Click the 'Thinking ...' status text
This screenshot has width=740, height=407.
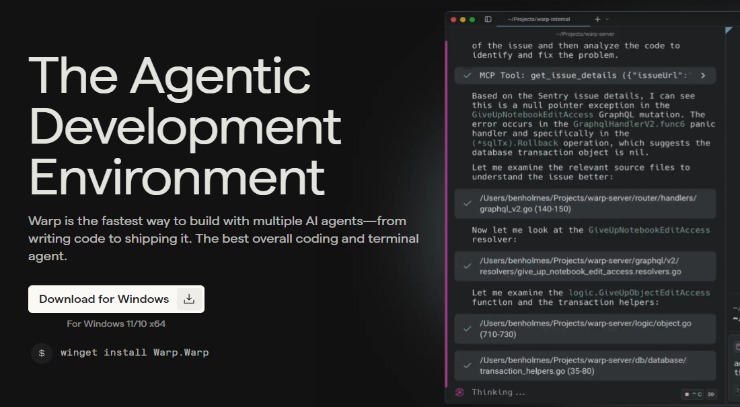click(498, 392)
